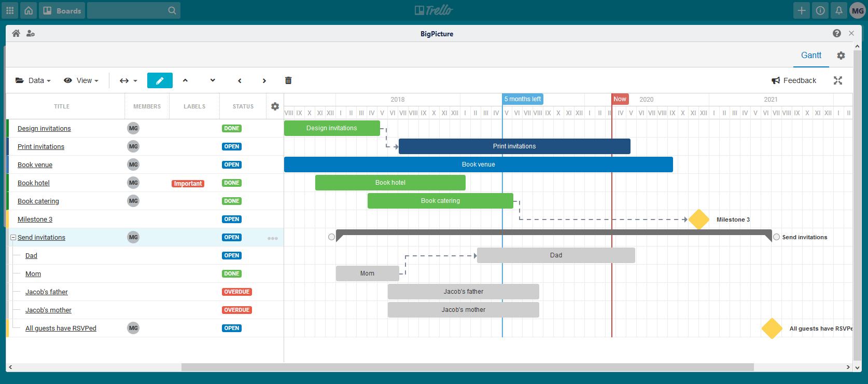Click the pencil edit mode button
The width and height of the screenshot is (868, 384).
tap(160, 80)
